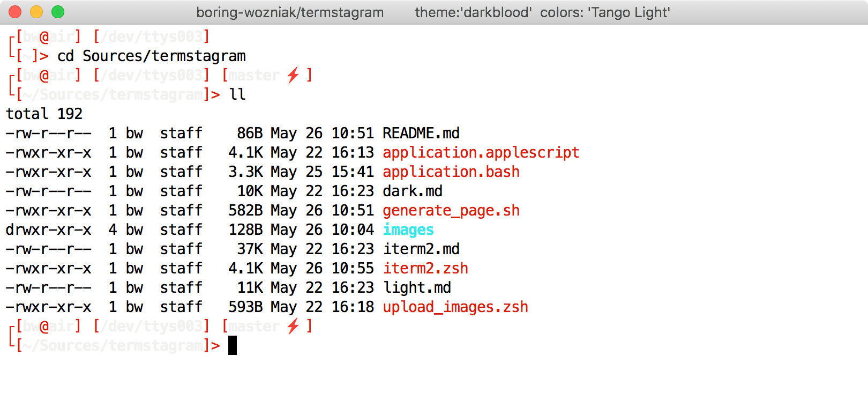The width and height of the screenshot is (868, 415).
Task: Click the red iterm2.zsh file name
Action: pos(425,268)
